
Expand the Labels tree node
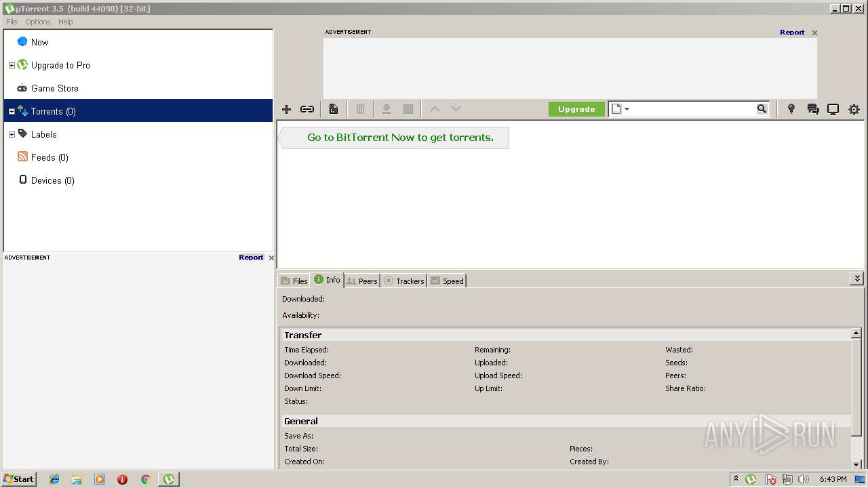coord(12,135)
